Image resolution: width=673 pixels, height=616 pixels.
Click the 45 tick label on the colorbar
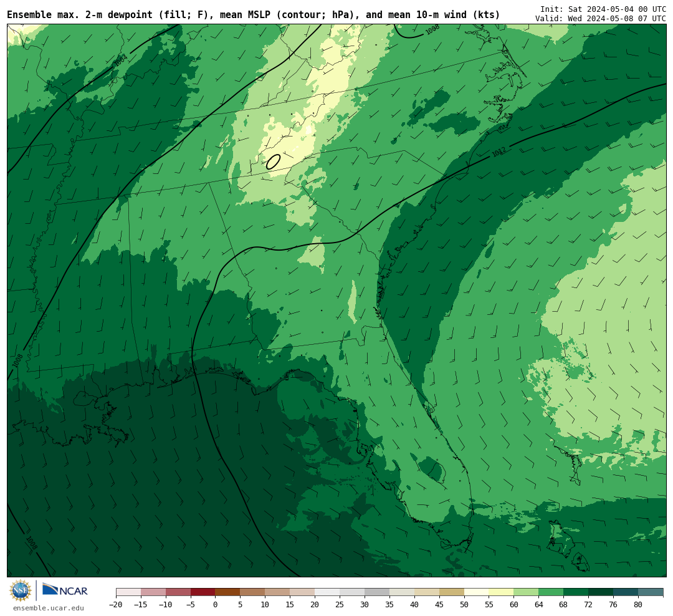click(439, 604)
